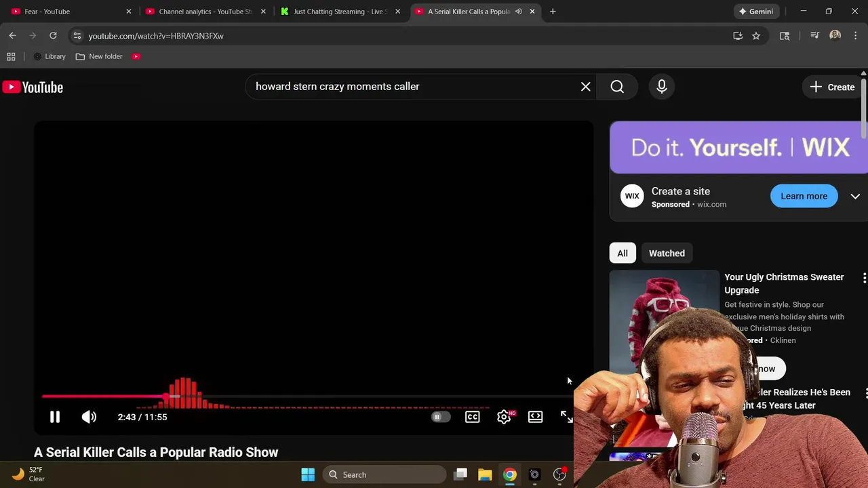This screenshot has height=488, width=868.
Task: Open Task View on the taskbar
Action: pos(460,474)
